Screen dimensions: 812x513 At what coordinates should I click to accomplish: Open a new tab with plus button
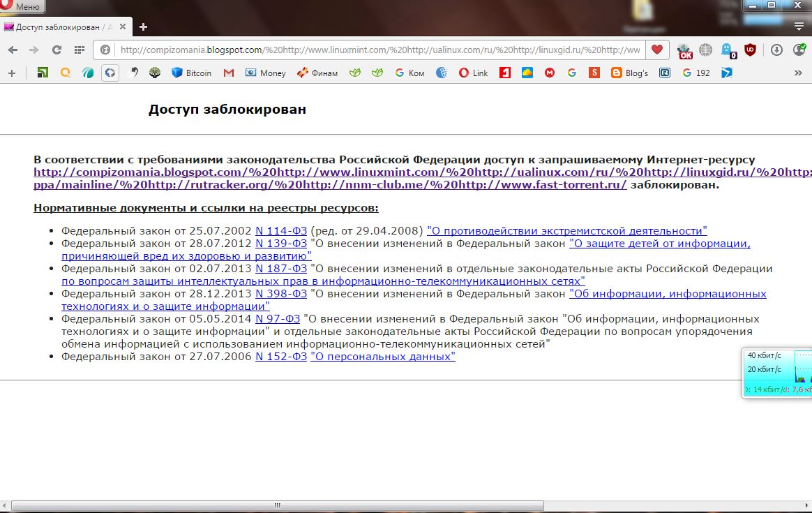pyautogui.click(x=144, y=27)
